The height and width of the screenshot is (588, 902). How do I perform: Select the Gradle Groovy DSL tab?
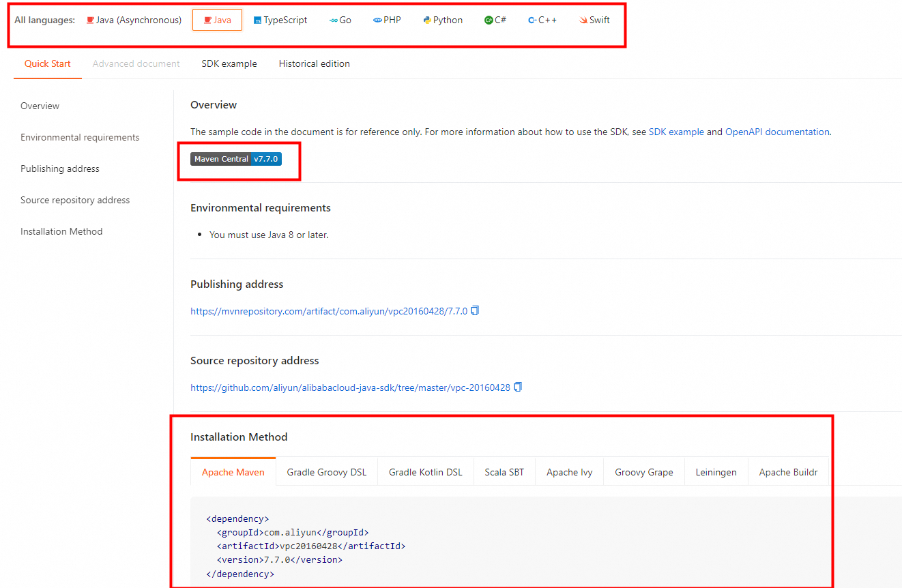(x=327, y=472)
